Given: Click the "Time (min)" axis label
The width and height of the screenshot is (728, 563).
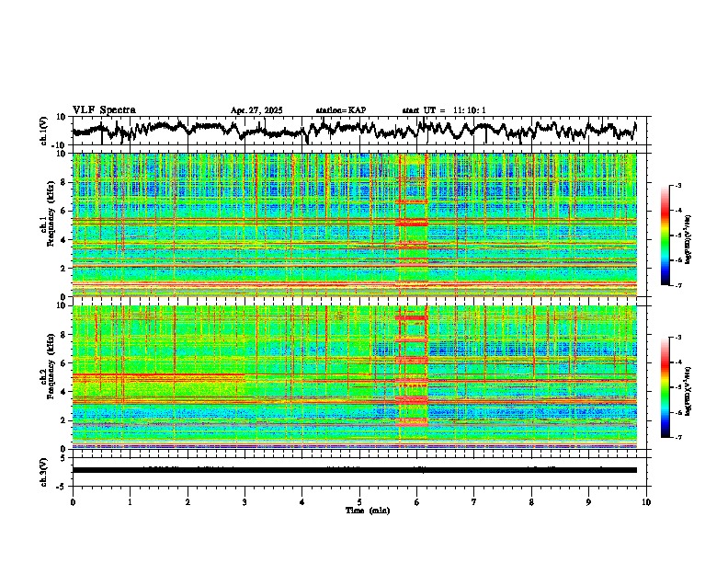Looking at the screenshot, I should [368, 511].
